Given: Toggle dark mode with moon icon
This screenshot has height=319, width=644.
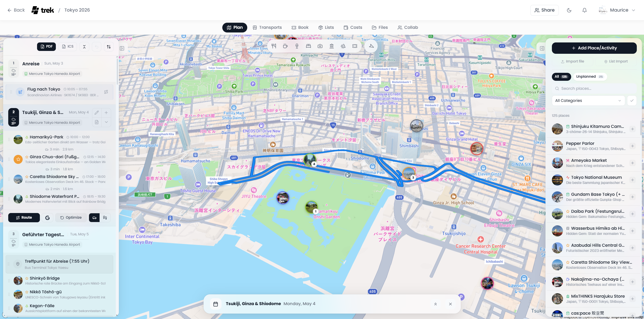Looking at the screenshot, I should point(569,10).
